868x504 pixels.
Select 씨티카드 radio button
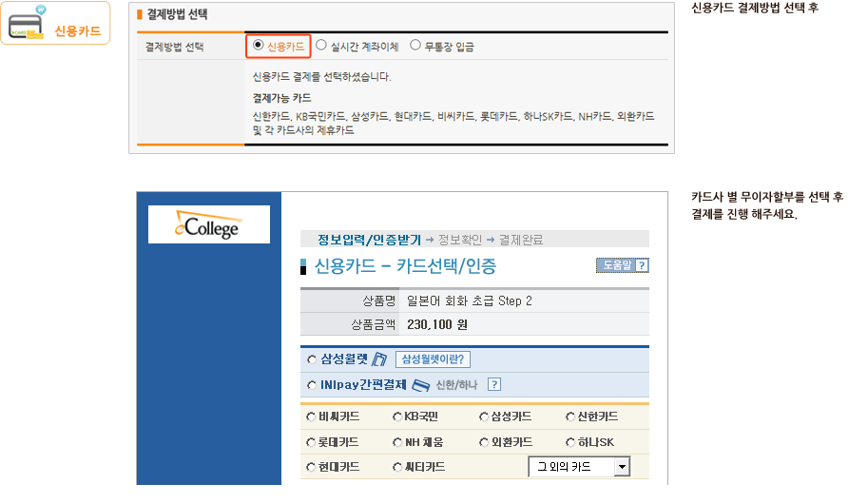[396, 468]
